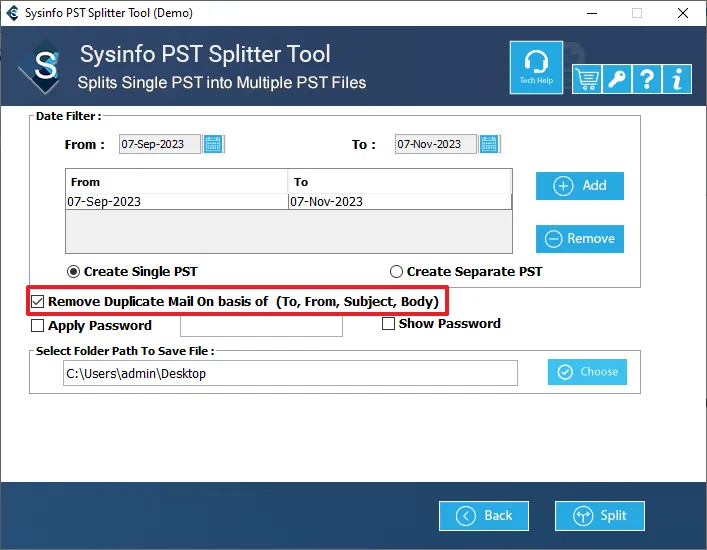
Task: Open calendar picker for From date
Action: point(213,144)
